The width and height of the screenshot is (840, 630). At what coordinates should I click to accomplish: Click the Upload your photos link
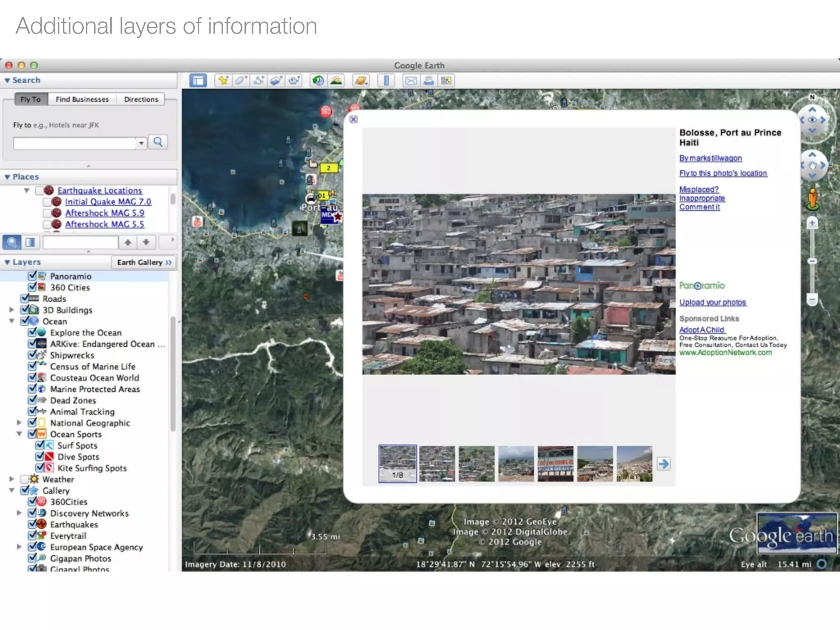(712, 302)
